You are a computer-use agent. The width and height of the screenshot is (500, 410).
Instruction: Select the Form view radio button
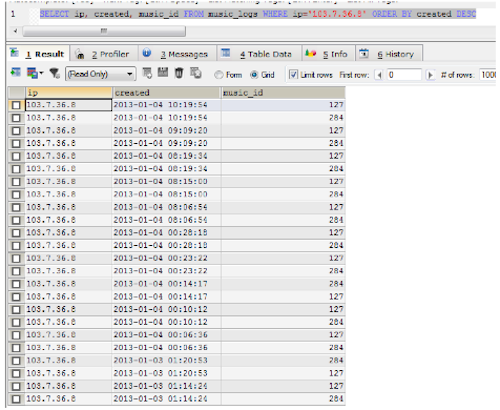click(219, 75)
